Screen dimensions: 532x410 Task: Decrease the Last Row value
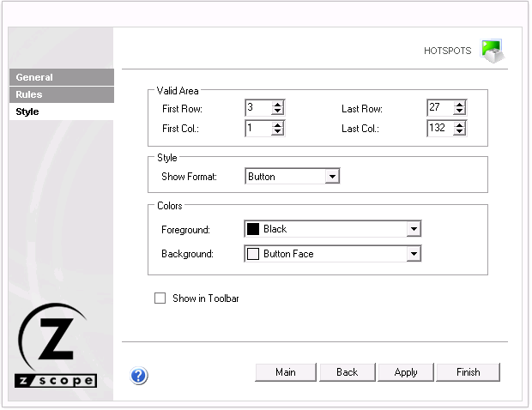tap(460, 112)
